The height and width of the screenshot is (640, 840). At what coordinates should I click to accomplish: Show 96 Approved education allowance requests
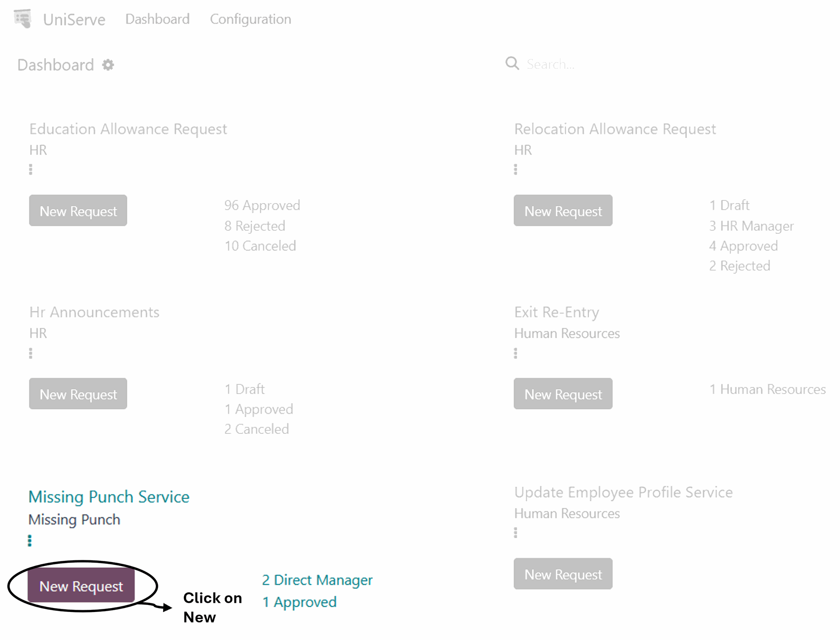click(x=262, y=205)
